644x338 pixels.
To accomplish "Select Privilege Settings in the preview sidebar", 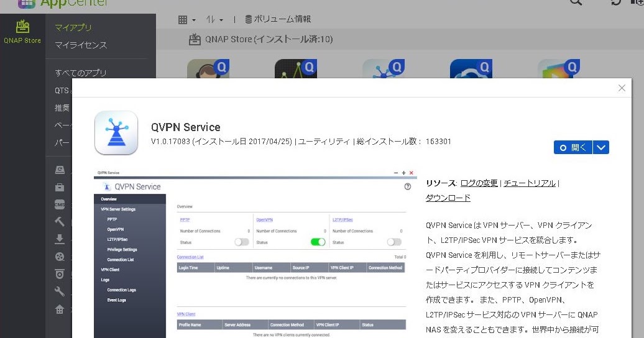I will (x=122, y=250).
